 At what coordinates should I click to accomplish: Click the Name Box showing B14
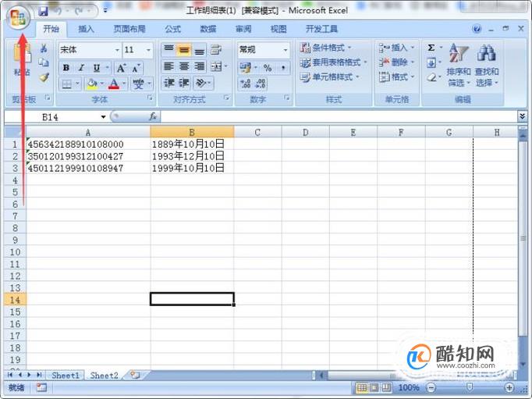click(56, 117)
